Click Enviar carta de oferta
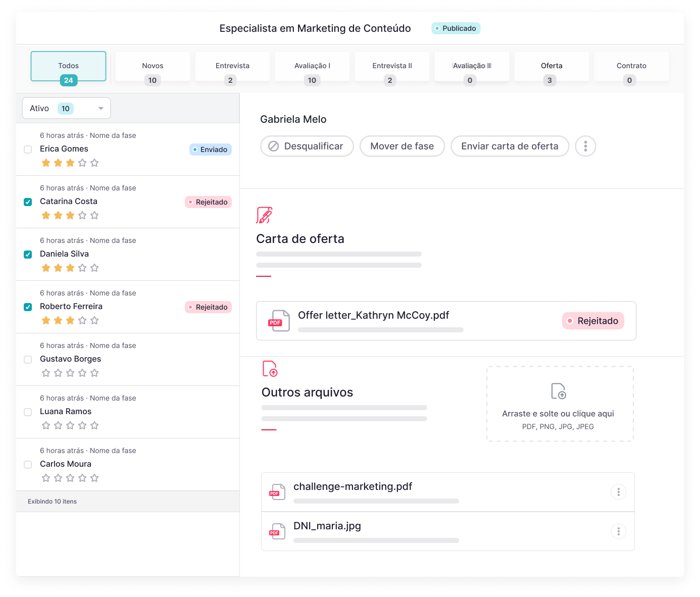 pos(510,146)
